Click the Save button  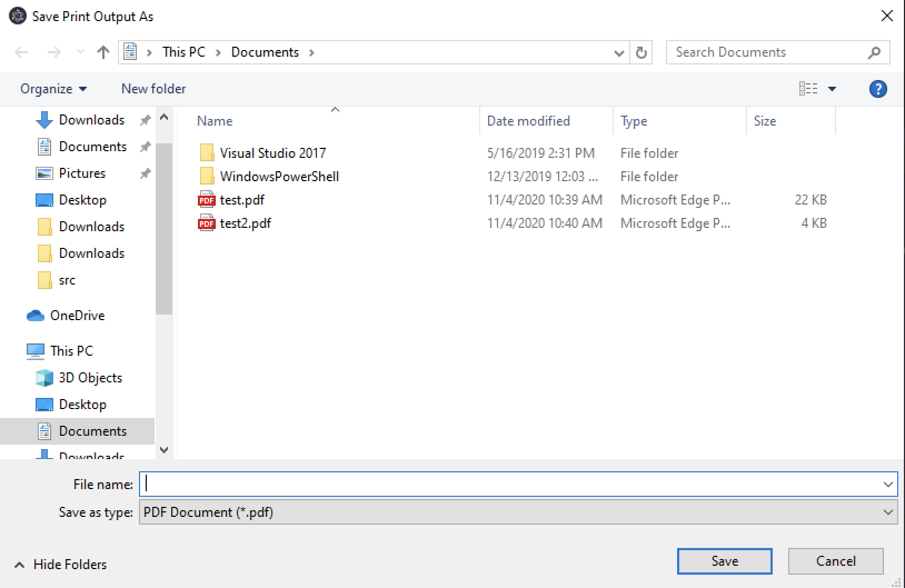pos(724,561)
